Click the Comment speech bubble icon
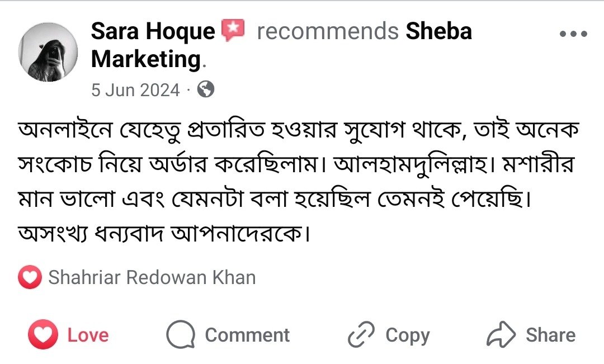The width and height of the screenshot is (604, 364). [x=180, y=335]
